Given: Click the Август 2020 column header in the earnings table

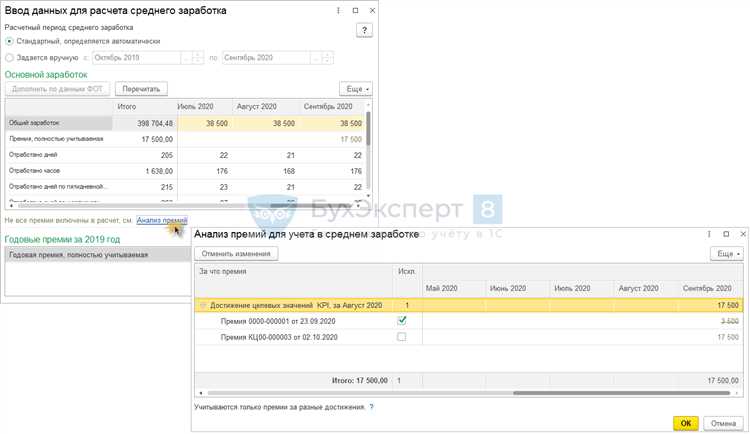Looking at the screenshot, I should (265, 107).
